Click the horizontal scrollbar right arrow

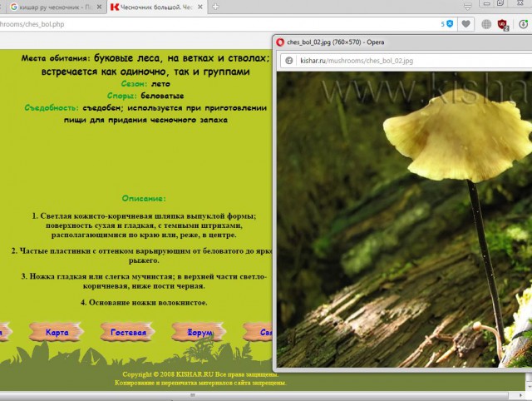point(520,395)
